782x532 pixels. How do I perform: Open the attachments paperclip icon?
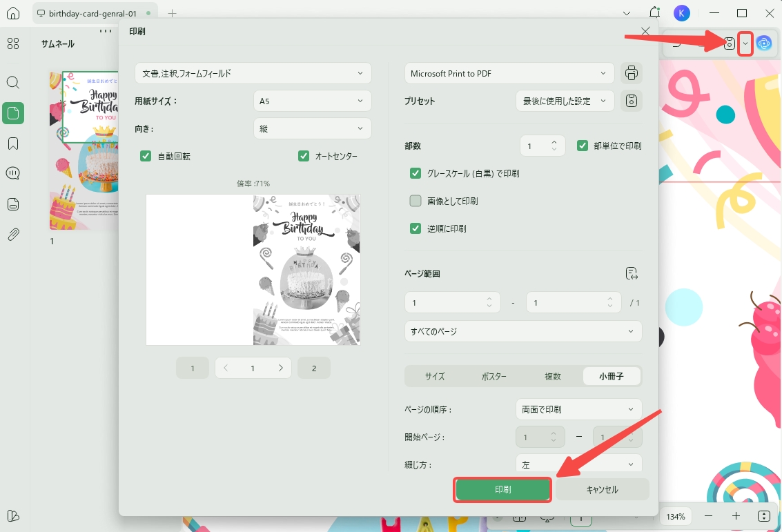point(13,235)
